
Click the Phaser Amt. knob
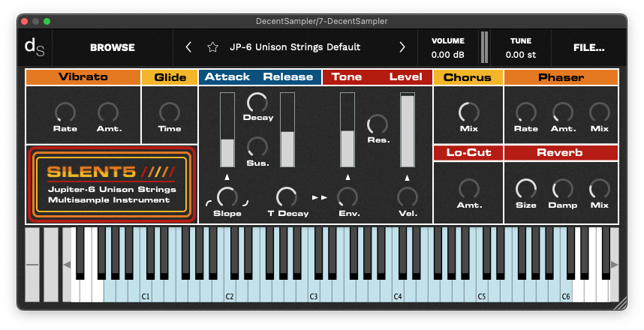(x=563, y=112)
